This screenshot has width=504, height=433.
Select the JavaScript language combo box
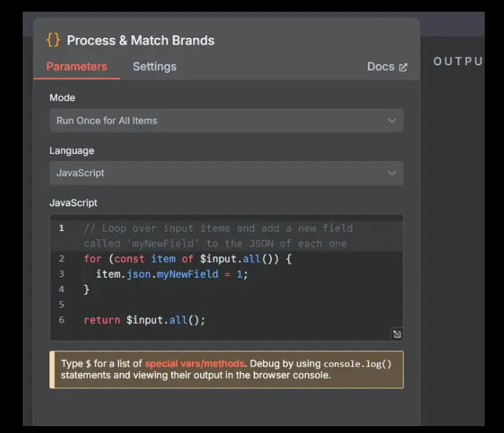226,173
